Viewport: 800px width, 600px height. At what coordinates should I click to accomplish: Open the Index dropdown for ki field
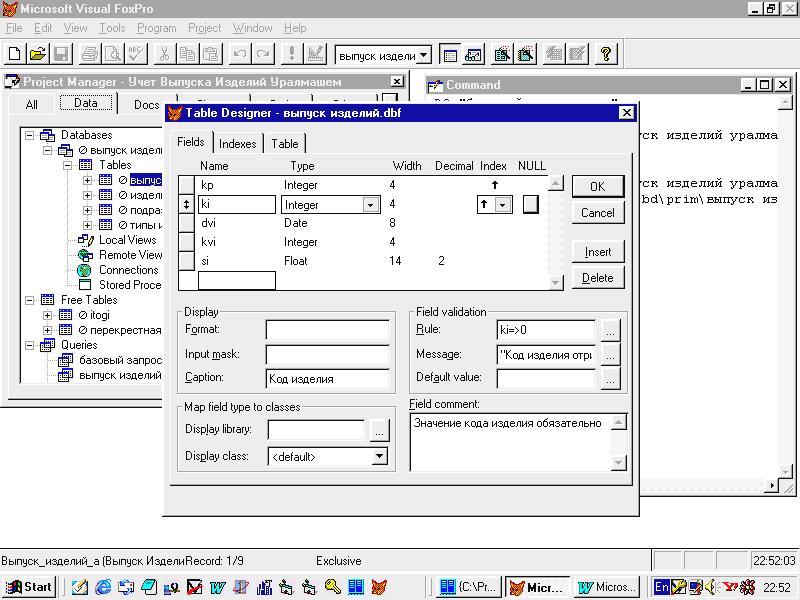503,205
